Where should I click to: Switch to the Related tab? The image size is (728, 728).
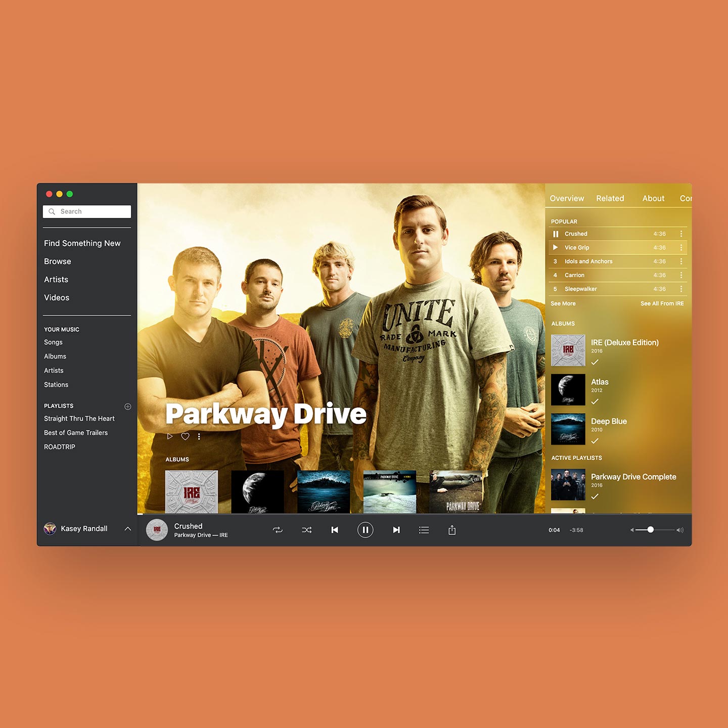(x=610, y=199)
